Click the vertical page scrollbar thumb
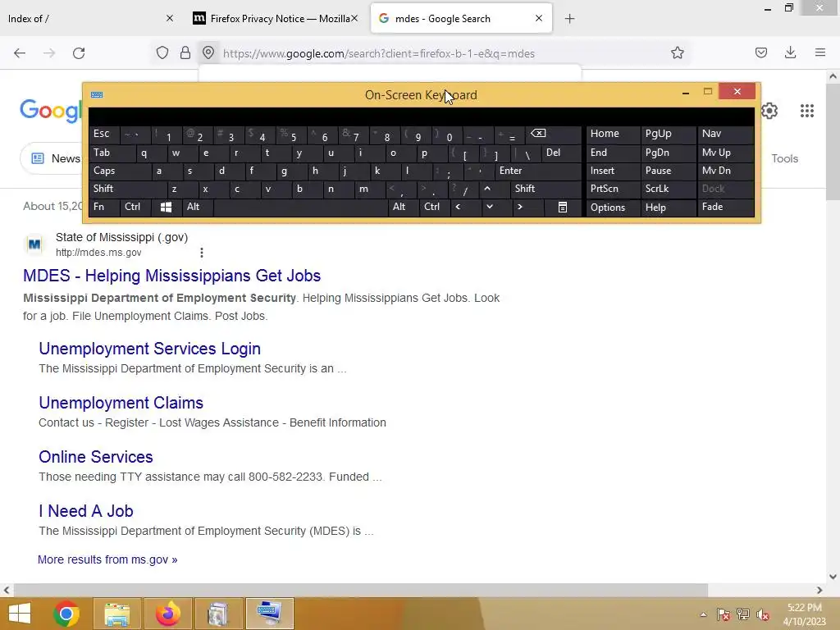 coord(833,142)
